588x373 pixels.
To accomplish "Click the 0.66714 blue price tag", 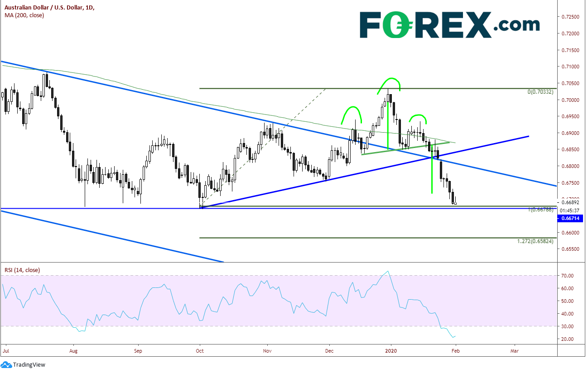I will [570, 218].
